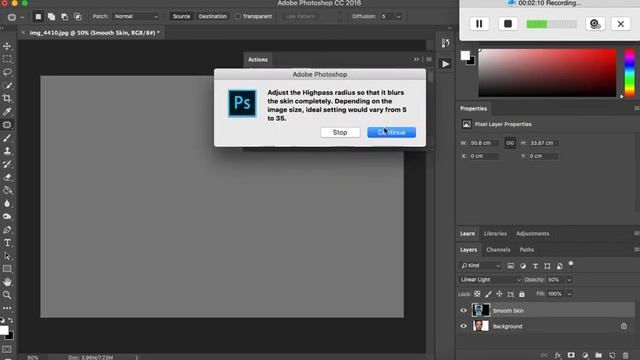Image resolution: width=640 pixels, height=360 pixels.
Task: Select the img_4410.jpg document tab
Action: coord(94,33)
